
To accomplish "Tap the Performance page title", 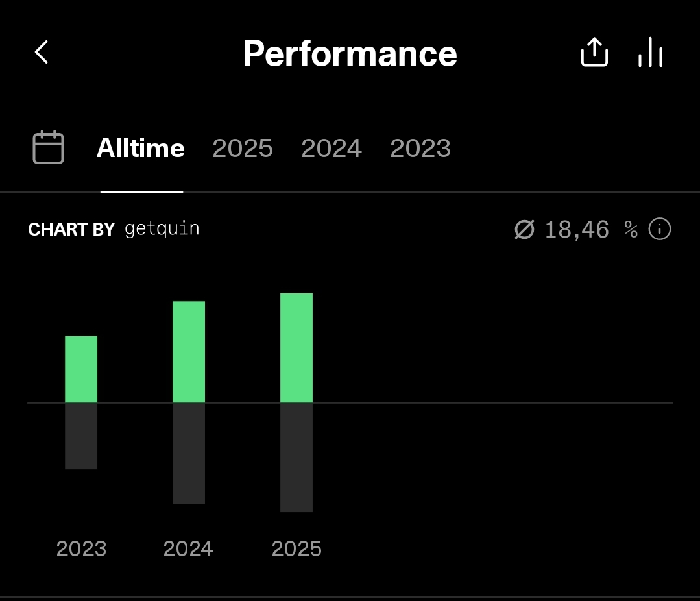I will [x=350, y=53].
